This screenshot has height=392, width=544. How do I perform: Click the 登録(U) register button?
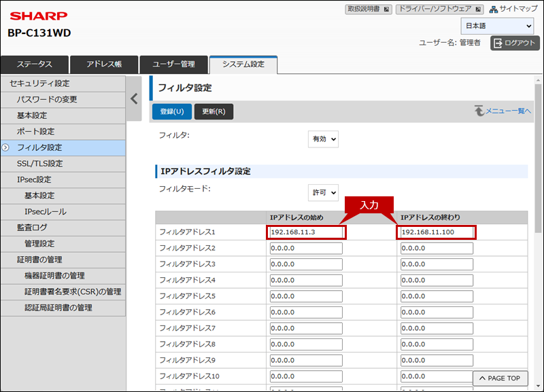[171, 111]
